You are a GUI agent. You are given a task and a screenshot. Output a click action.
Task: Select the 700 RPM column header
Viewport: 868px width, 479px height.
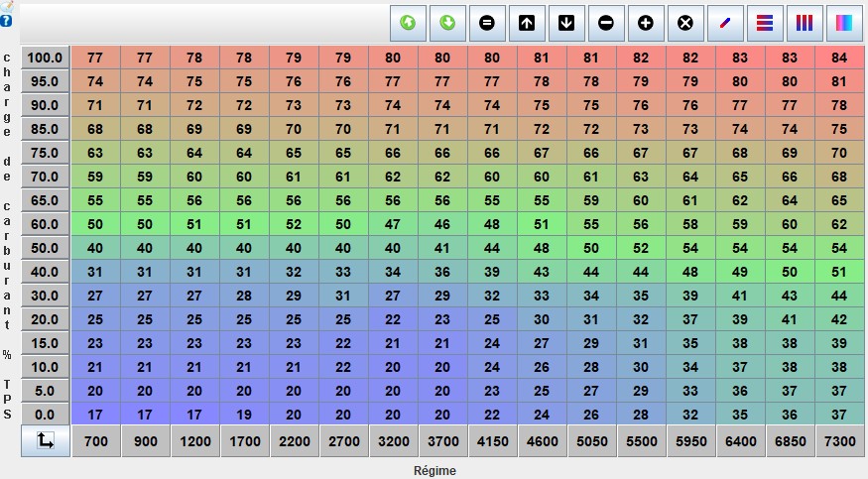95,441
